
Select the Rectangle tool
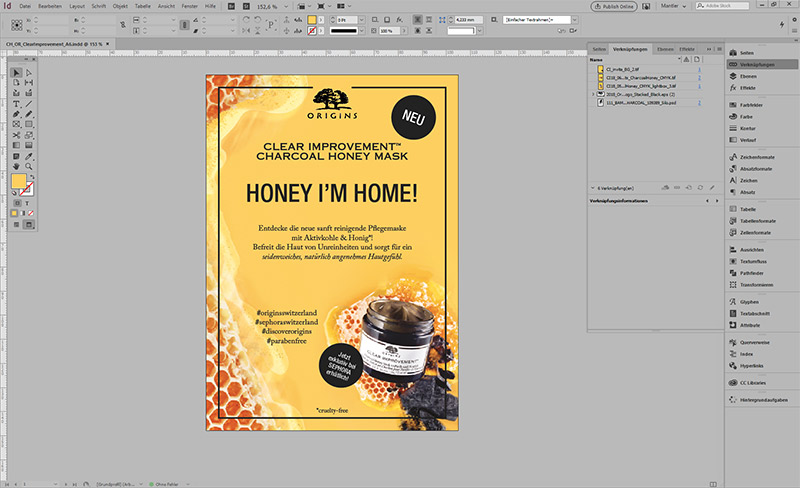click(29, 124)
